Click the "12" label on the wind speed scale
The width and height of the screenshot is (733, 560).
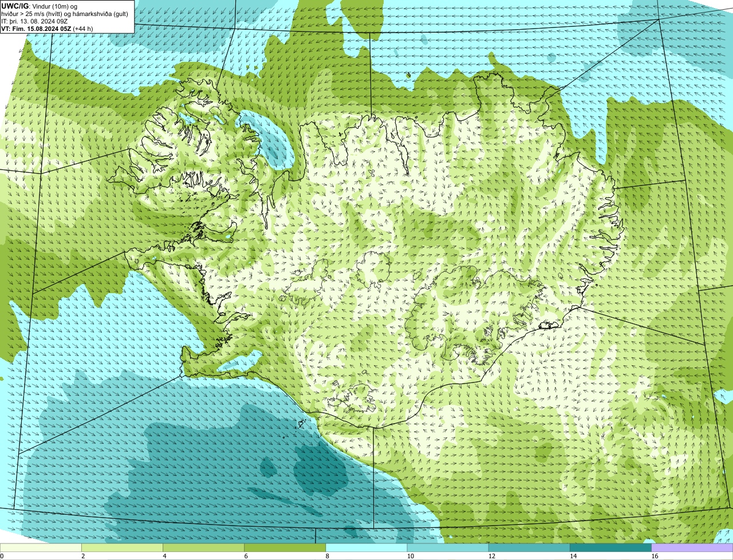[x=491, y=556]
